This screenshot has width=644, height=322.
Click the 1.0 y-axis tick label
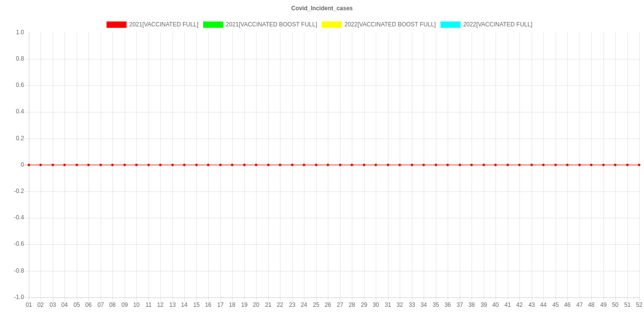coord(20,32)
